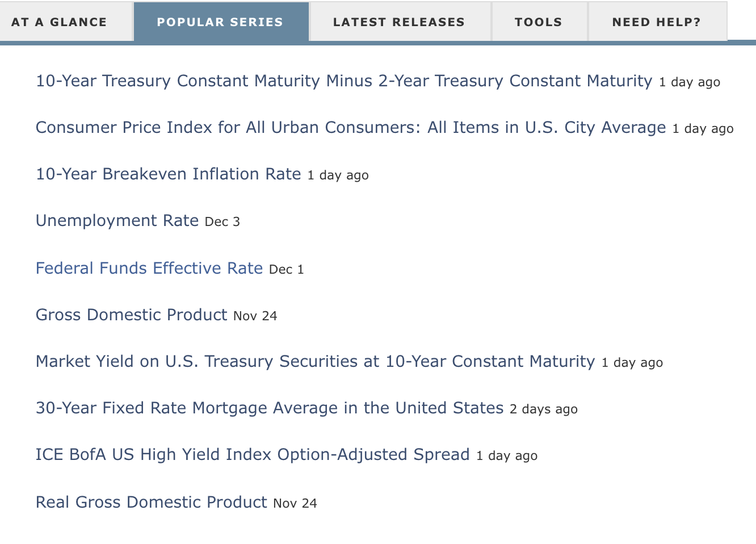View the Unemployment Rate series
756x544 pixels.
pos(117,220)
